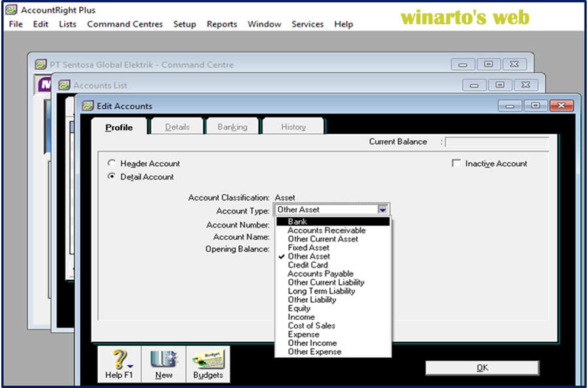This screenshot has width=588, height=388.
Task: Close the Edit Accounts window
Action: point(561,106)
